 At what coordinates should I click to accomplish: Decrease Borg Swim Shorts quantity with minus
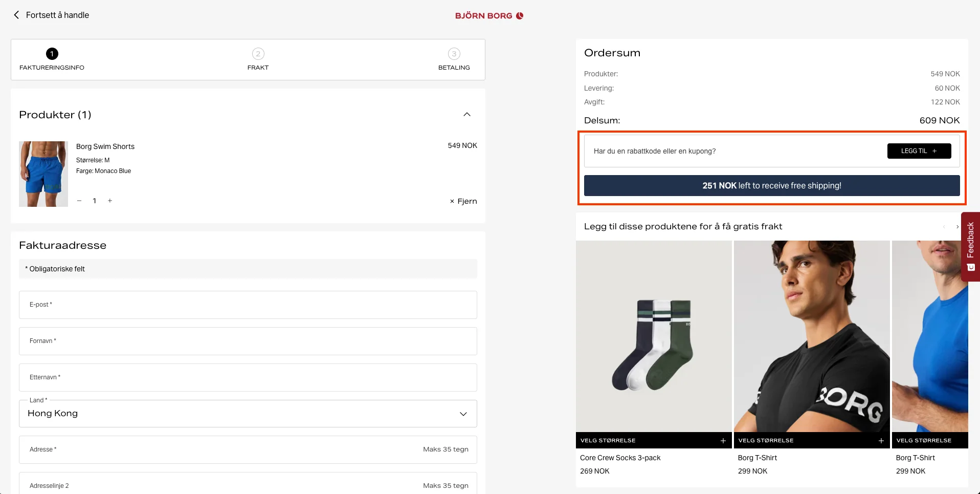click(79, 201)
